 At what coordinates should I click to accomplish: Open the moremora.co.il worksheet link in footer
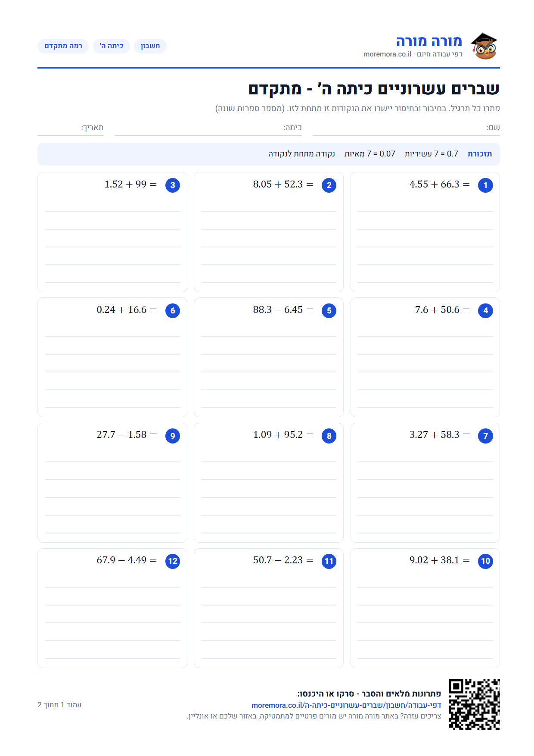(x=346, y=705)
